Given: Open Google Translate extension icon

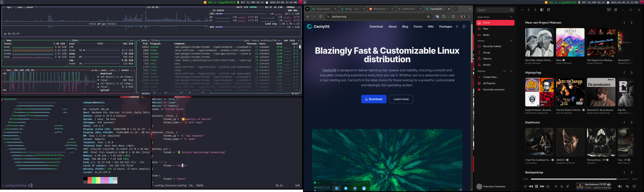Looking at the screenshot, I should coord(437,16).
